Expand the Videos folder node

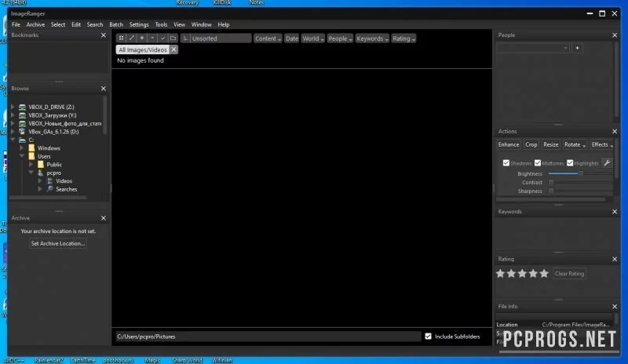40,181
